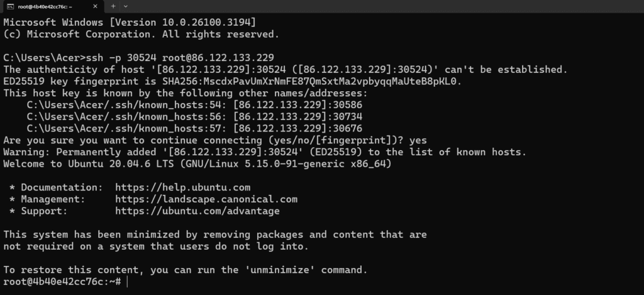
Task: Open a new tab with the plus icon
Action: coord(113,6)
